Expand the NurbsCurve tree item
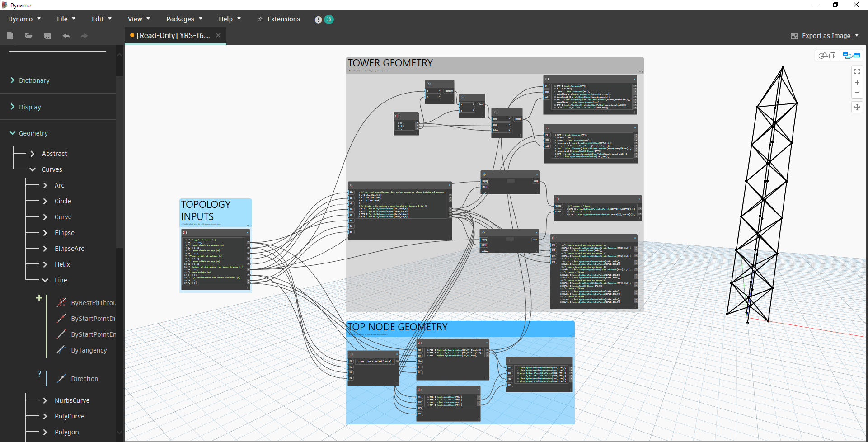This screenshot has height=442, width=868. pyautogui.click(x=45, y=400)
